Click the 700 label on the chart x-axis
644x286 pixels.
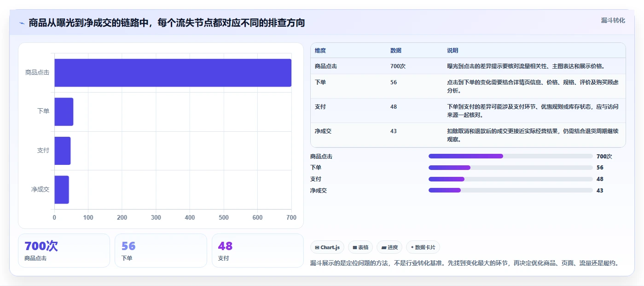(x=291, y=218)
